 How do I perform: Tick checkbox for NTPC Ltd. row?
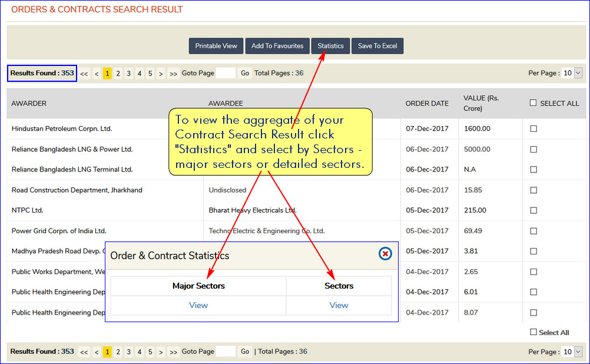(533, 210)
